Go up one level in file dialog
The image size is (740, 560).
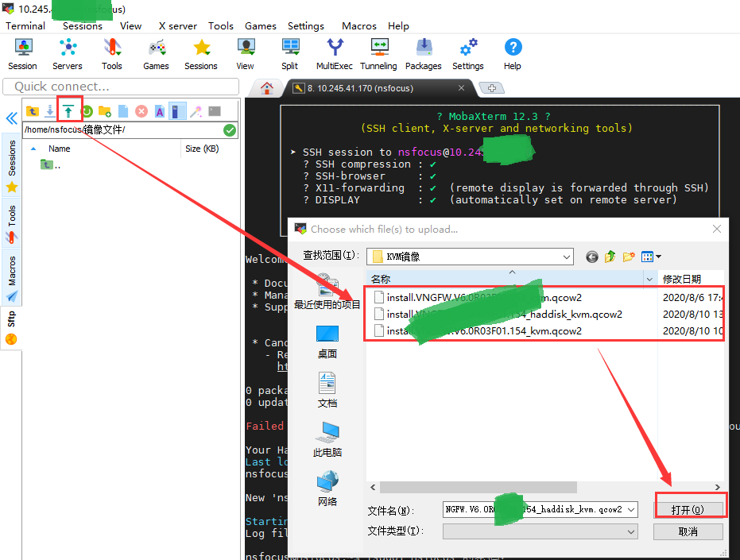[x=610, y=257]
